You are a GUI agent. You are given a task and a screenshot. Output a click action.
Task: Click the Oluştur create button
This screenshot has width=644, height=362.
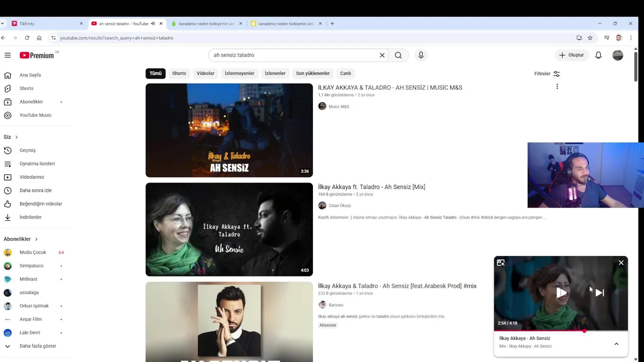[x=572, y=55]
